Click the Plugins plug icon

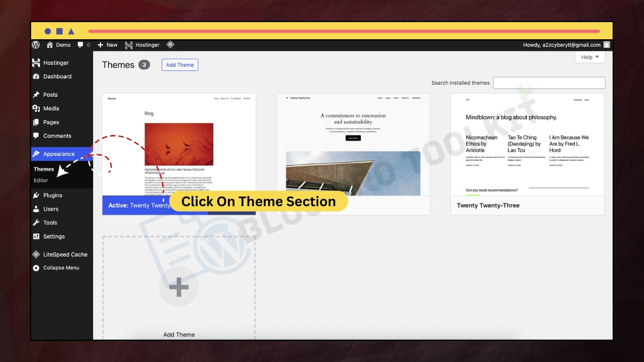pos(36,195)
